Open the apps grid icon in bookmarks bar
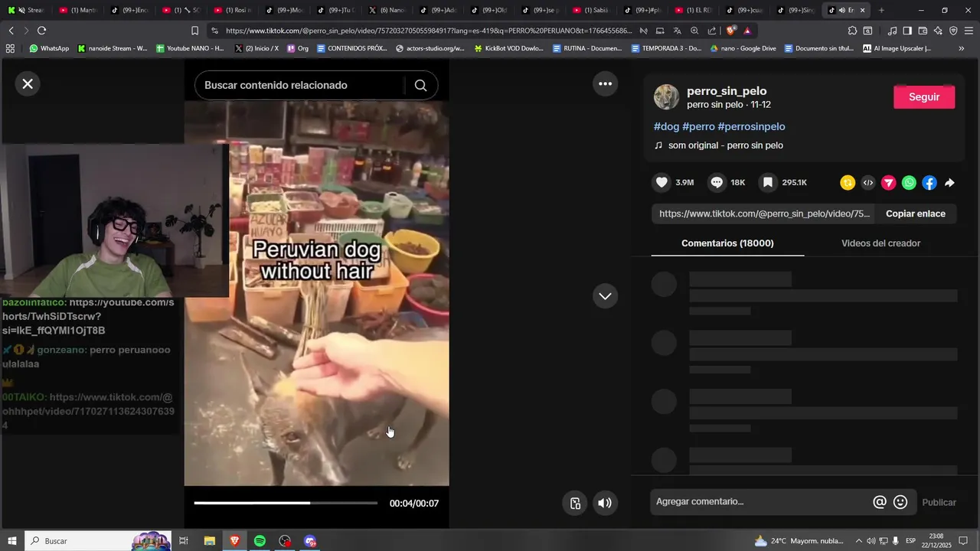Image resolution: width=980 pixels, height=551 pixels. point(10,48)
